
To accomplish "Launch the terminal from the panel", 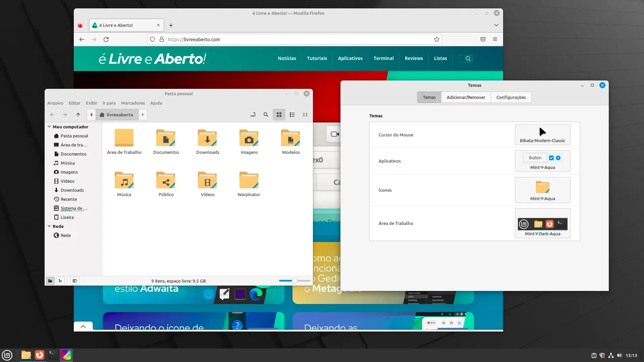I will [x=53, y=355].
